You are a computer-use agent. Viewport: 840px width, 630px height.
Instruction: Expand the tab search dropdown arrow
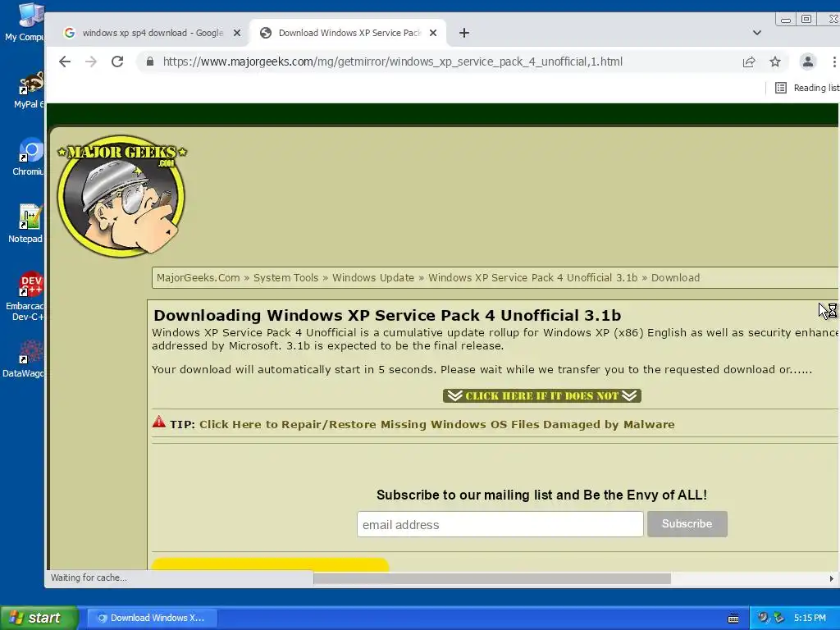757,33
